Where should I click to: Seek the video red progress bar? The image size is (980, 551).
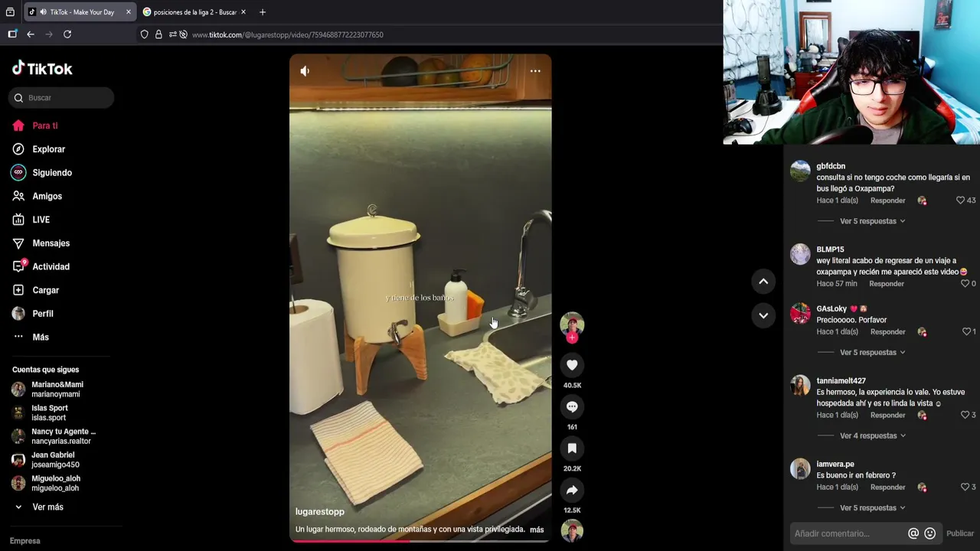pos(420,541)
